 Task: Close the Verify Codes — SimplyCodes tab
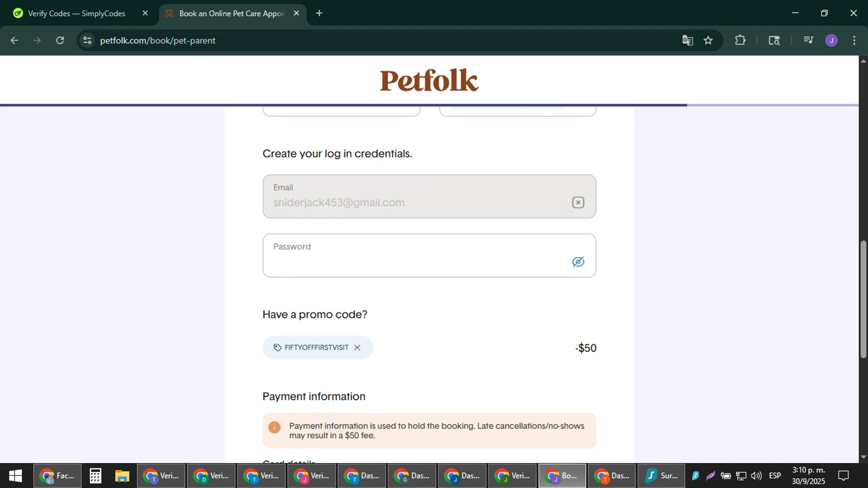145,13
